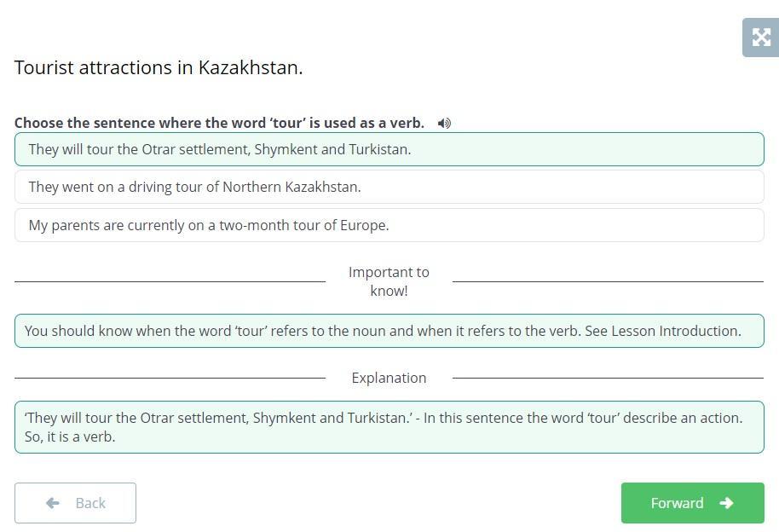The height and width of the screenshot is (532, 779).
Task: Click the left arrow icon inside Back
Action: click(x=53, y=503)
